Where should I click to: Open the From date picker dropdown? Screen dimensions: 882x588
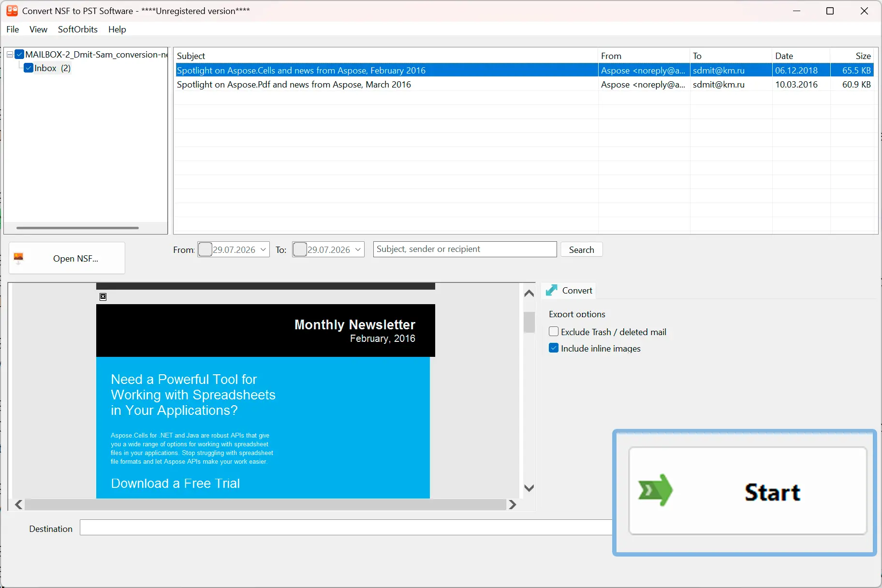coord(263,250)
